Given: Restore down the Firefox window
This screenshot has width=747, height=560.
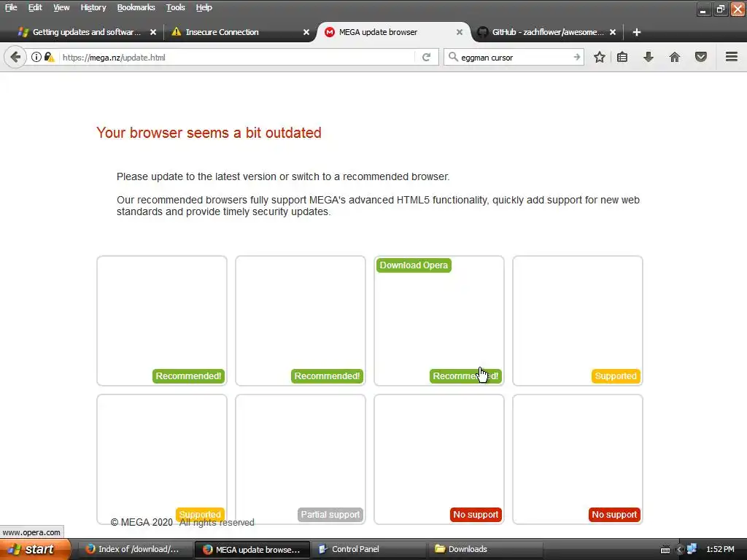Looking at the screenshot, I should coord(720,9).
